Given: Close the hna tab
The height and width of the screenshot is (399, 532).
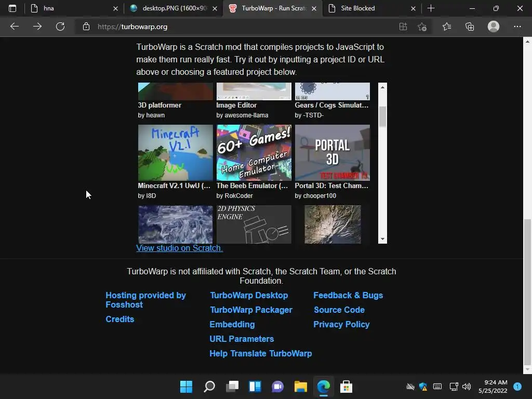Looking at the screenshot, I should (115, 8).
